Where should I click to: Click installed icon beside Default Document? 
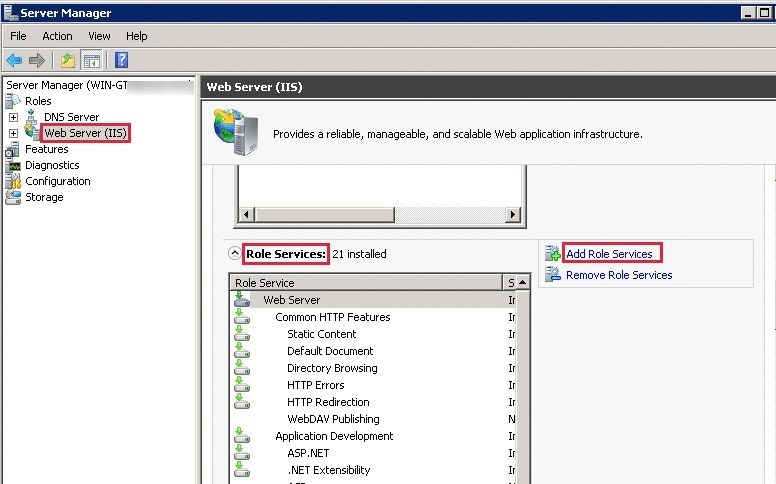[242, 351]
